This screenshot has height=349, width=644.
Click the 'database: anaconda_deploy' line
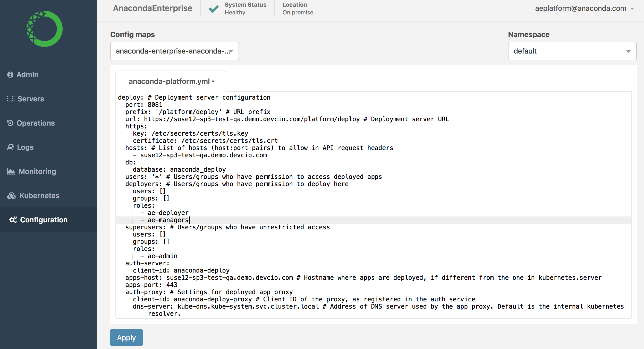179,170
